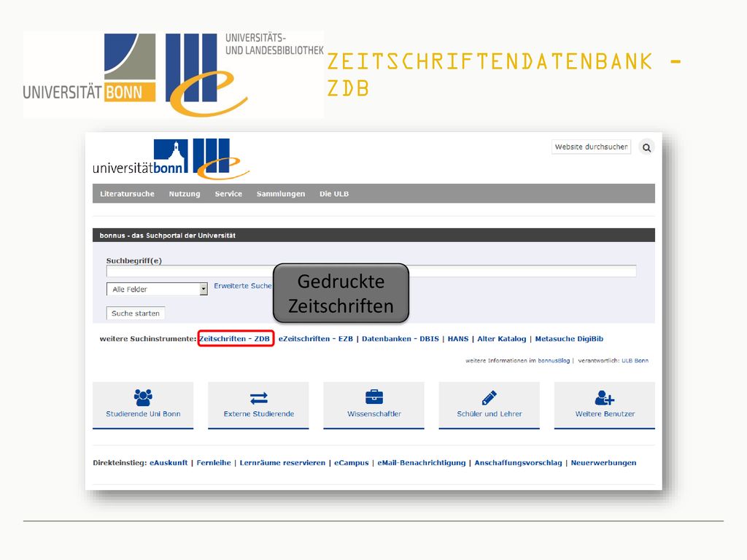This screenshot has height=560, width=747.
Task: Click the Wissenschaftler briefcase icon
Action: [374, 397]
